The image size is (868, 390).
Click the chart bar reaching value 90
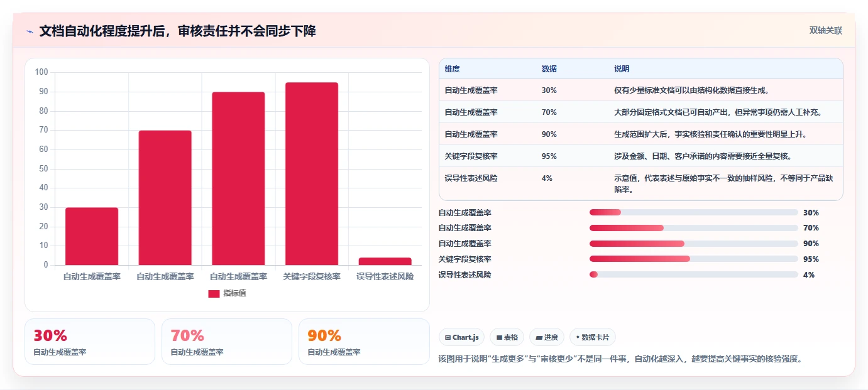tap(238, 178)
